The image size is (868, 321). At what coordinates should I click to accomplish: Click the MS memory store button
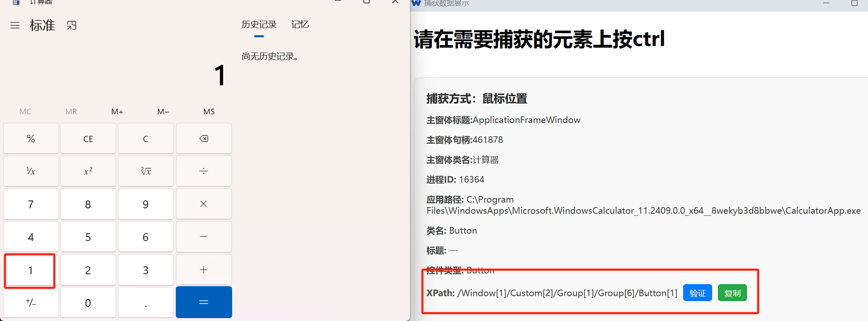209,111
